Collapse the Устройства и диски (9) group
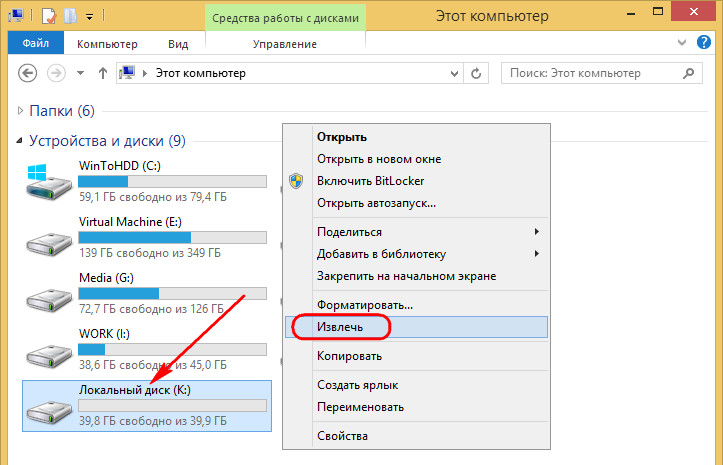Viewport: 723px width, 465px height. (x=19, y=141)
